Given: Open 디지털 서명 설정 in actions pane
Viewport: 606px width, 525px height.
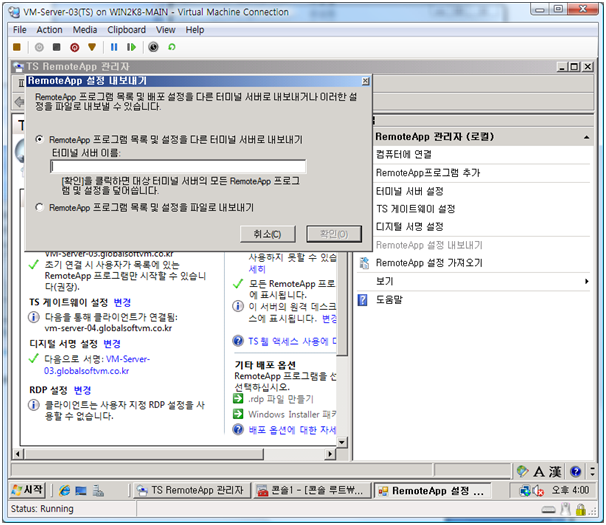Looking at the screenshot, I should tap(409, 227).
